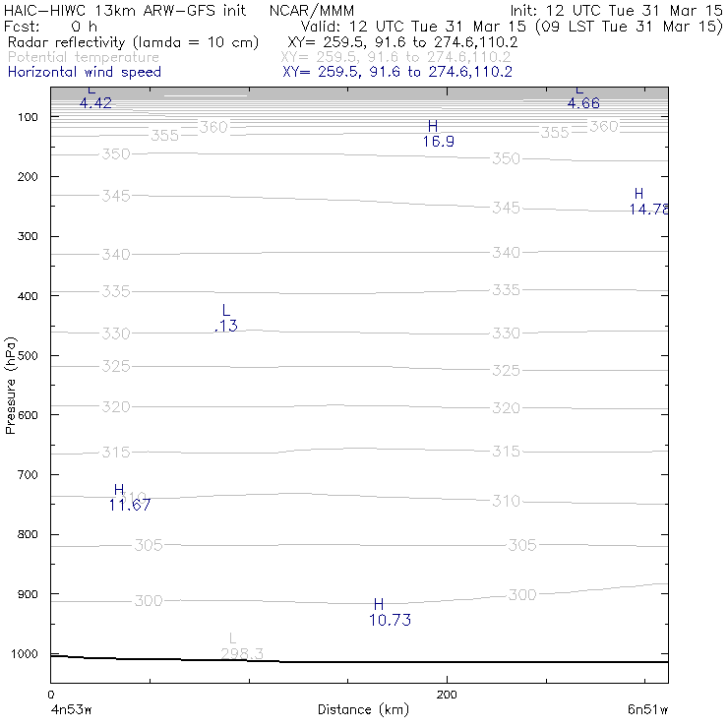Viewport: 728px width, 728px height.
Task: Click the "NCAR/MMM" header text
Action: 312,10
